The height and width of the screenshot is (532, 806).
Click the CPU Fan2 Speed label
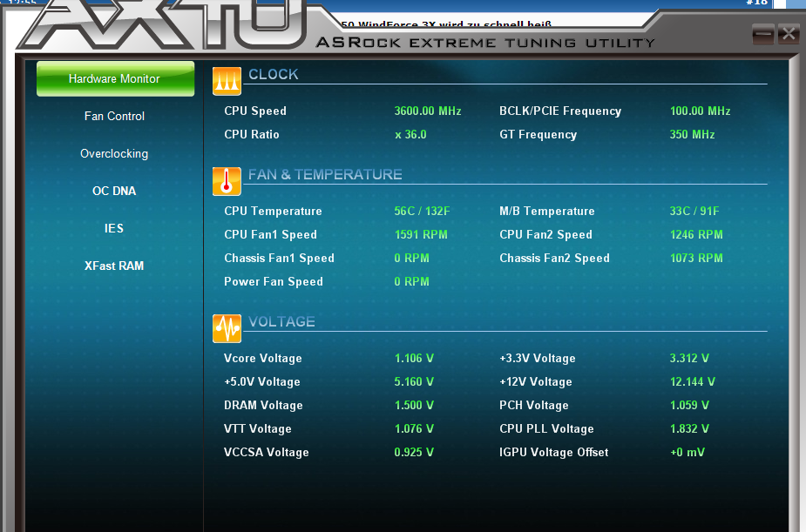coord(545,235)
